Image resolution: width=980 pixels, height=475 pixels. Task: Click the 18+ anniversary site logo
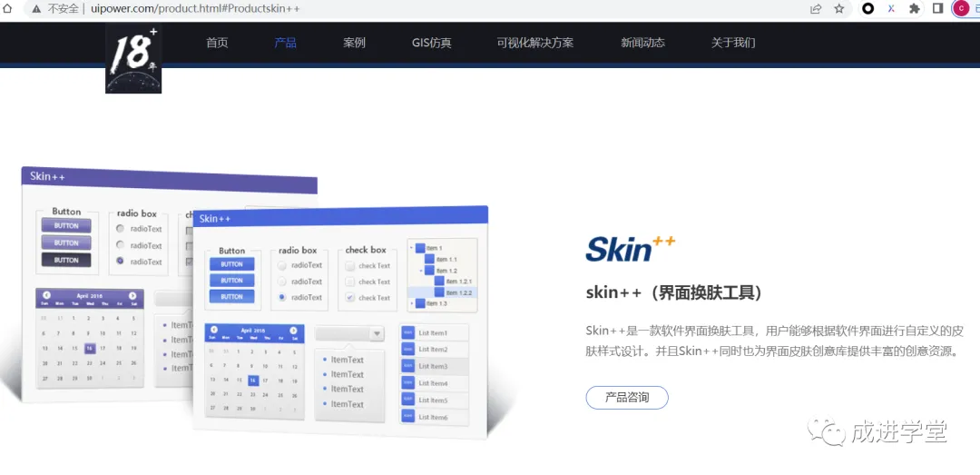click(x=133, y=59)
